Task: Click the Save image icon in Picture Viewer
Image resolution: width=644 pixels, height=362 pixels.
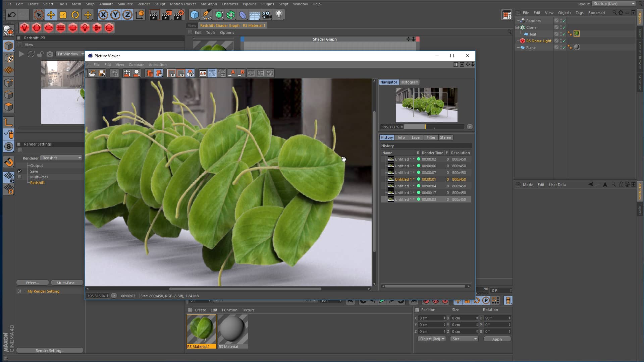Action: point(102,73)
